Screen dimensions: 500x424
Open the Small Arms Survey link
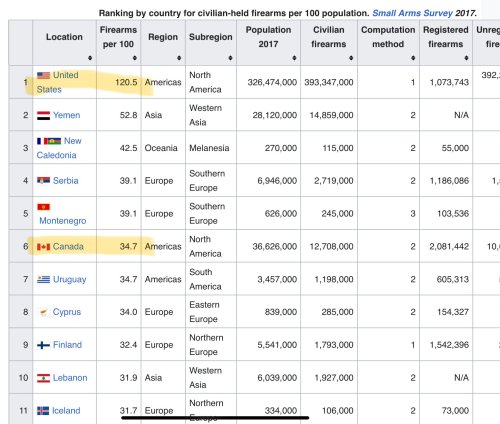(x=412, y=13)
